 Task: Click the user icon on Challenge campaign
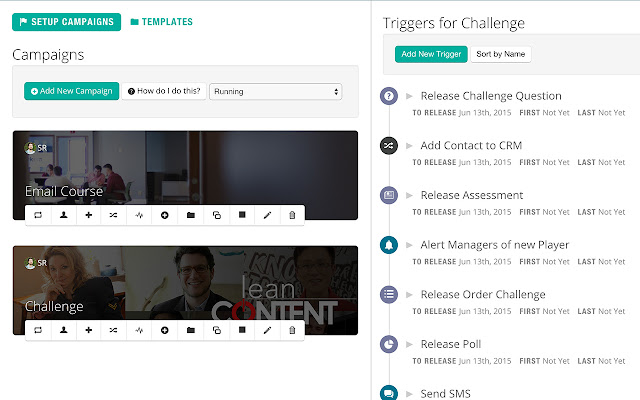point(63,330)
